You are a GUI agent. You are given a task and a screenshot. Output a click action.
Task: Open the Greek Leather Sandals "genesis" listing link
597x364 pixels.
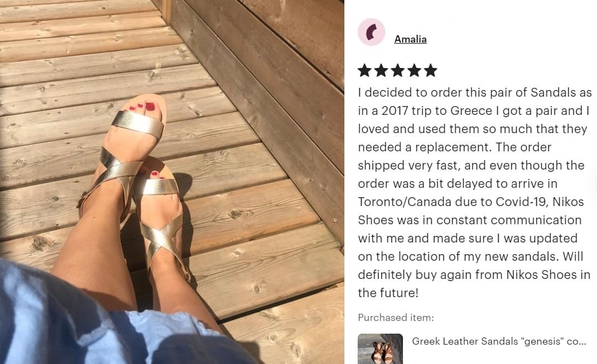coord(499,341)
